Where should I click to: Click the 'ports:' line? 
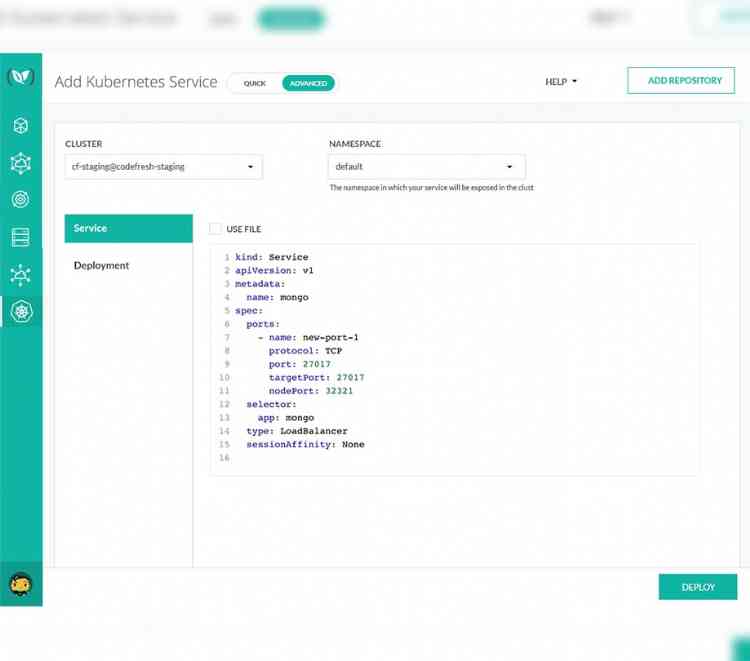click(263, 324)
